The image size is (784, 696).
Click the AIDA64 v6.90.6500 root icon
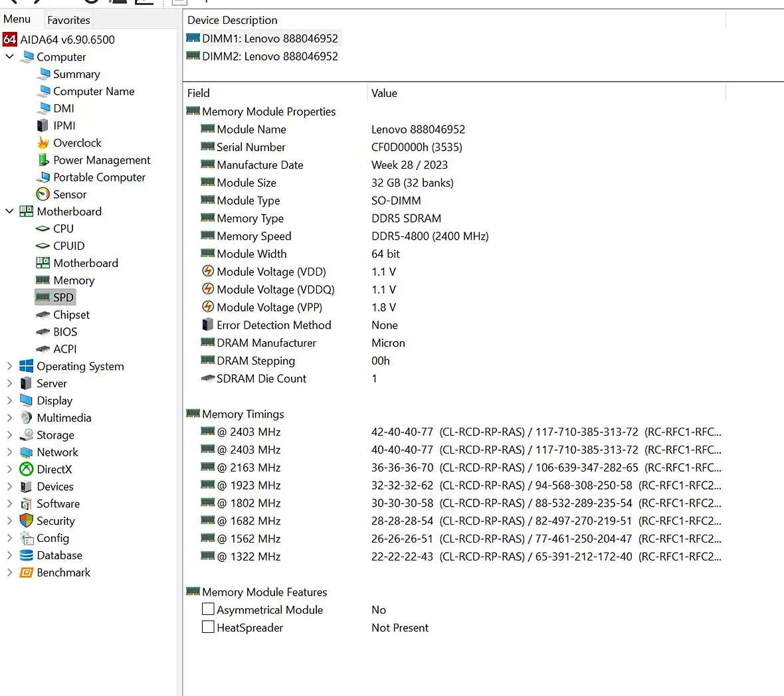[10, 39]
